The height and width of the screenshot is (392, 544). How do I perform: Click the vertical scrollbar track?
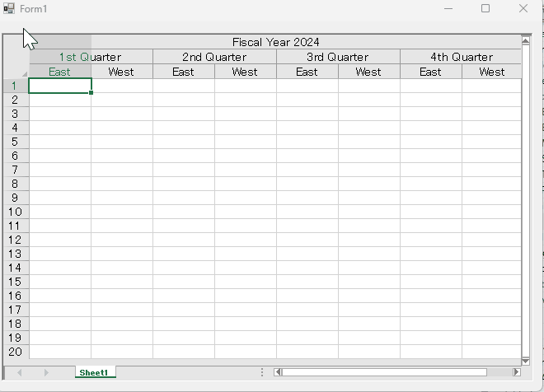pos(526,201)
